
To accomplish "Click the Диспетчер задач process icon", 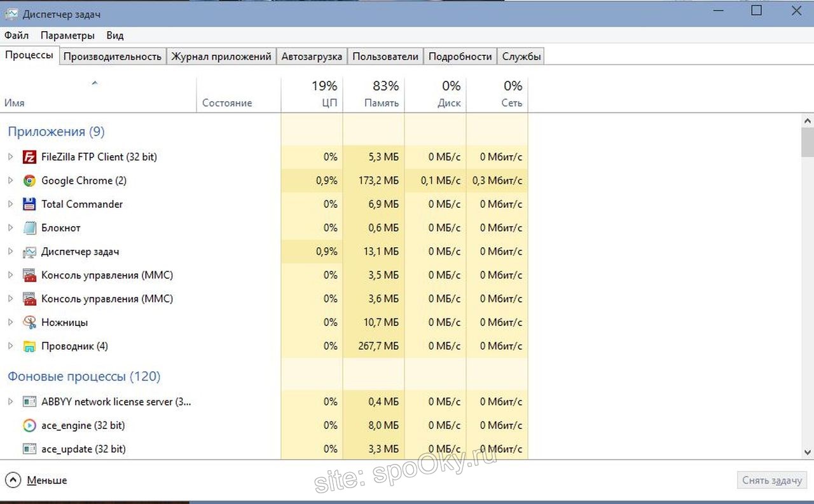I will 29,252.
